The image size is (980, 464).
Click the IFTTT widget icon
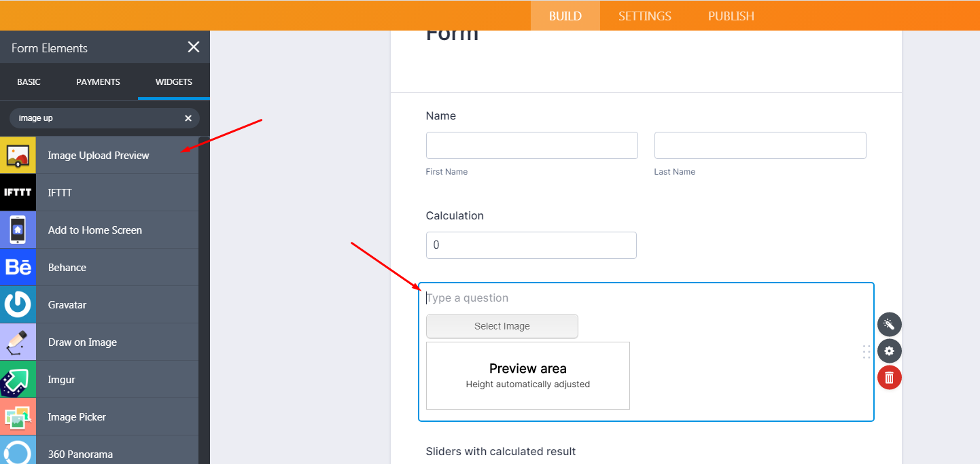click(x=18, y=192)
